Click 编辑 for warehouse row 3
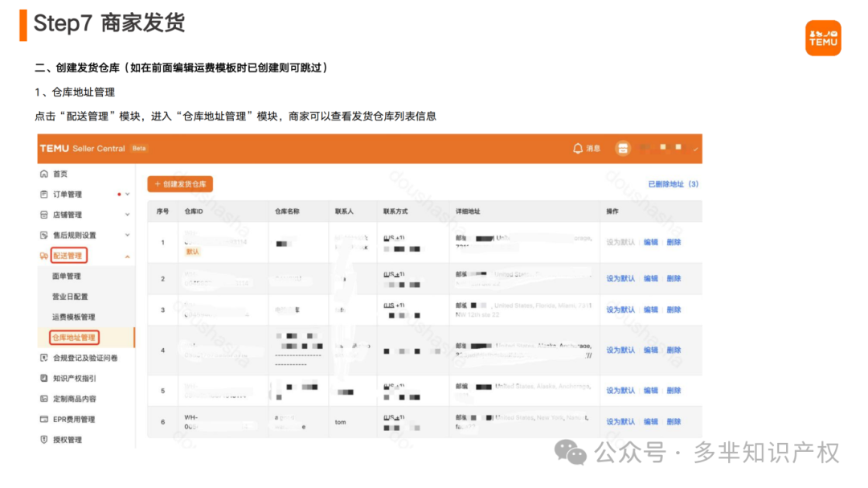 [x=651, y=310]
